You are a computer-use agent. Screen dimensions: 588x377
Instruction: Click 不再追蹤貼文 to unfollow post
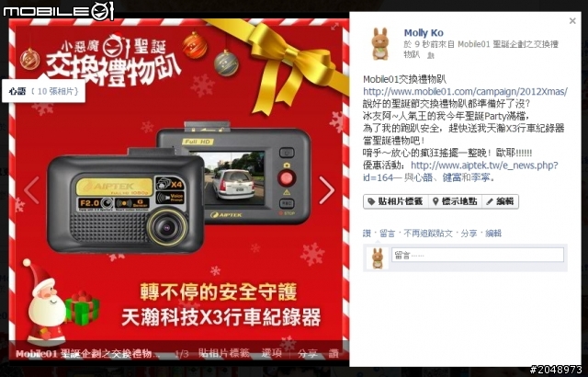tap(428, 234)
